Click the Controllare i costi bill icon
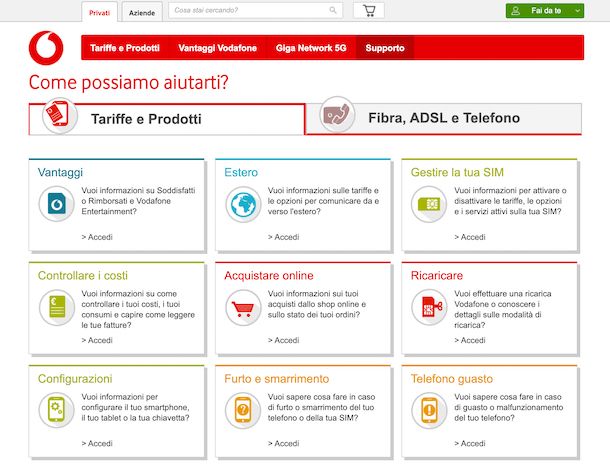Viewport: 610px width, 474px height. 57,307
